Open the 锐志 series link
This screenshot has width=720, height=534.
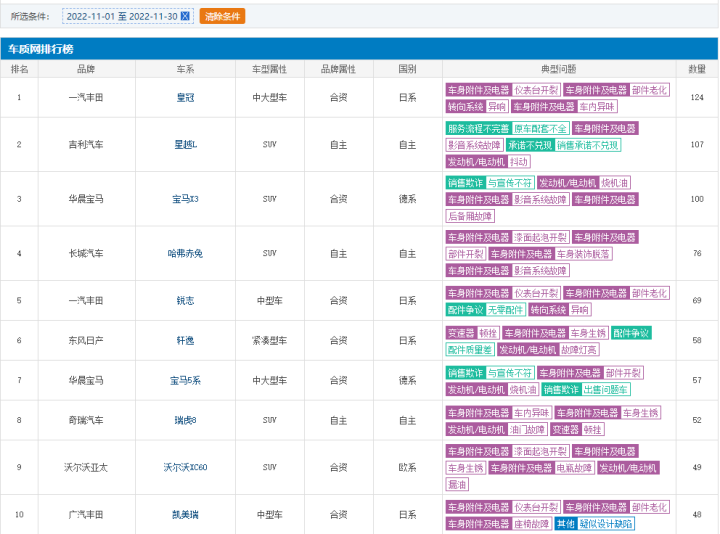pos(186,301)
